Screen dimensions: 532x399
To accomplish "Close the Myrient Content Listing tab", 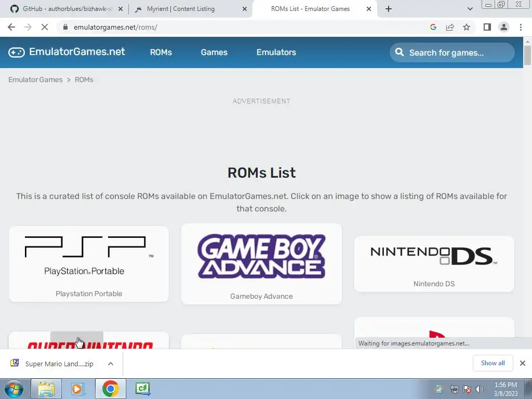I will pos(245,9).
